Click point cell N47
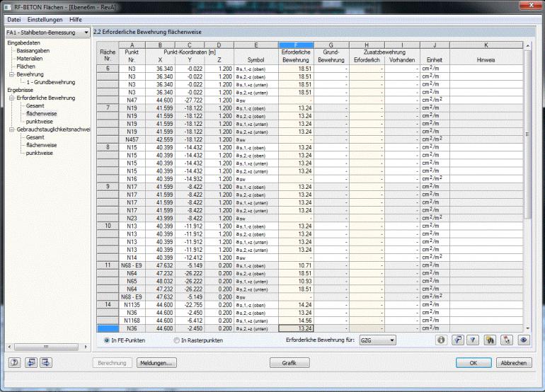The height and width of the screenshot is (392, 545). (132, 100)
